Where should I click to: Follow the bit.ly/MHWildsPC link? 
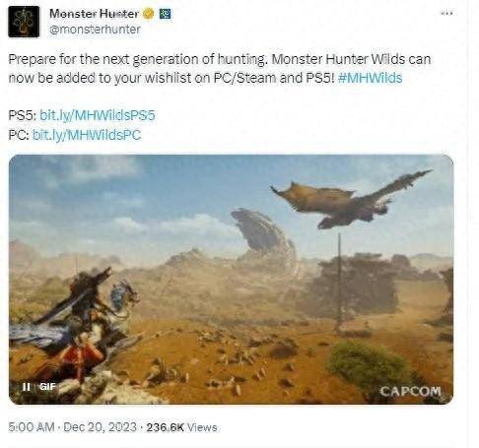pos(87,135)
